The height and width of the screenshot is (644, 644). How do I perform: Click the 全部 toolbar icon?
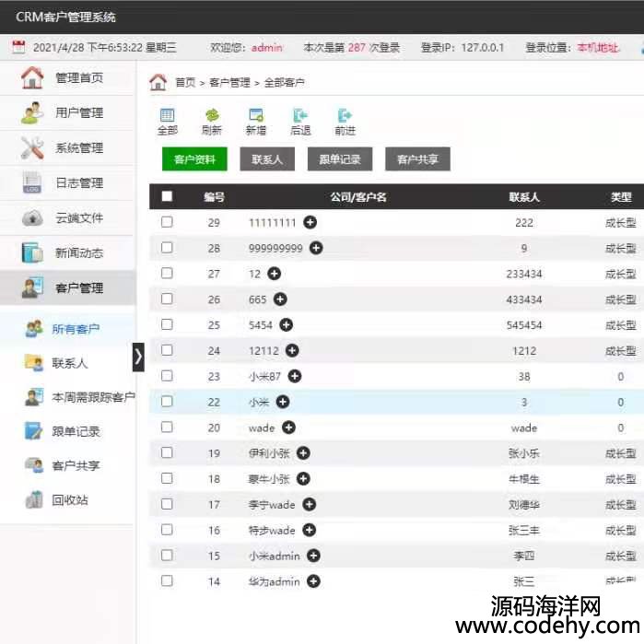tap(167, 115)
